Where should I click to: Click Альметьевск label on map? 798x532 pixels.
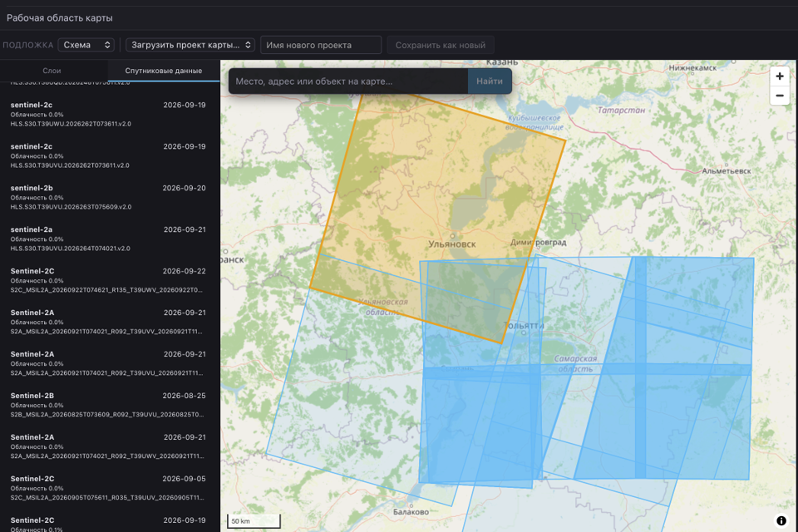coord(727,171)
